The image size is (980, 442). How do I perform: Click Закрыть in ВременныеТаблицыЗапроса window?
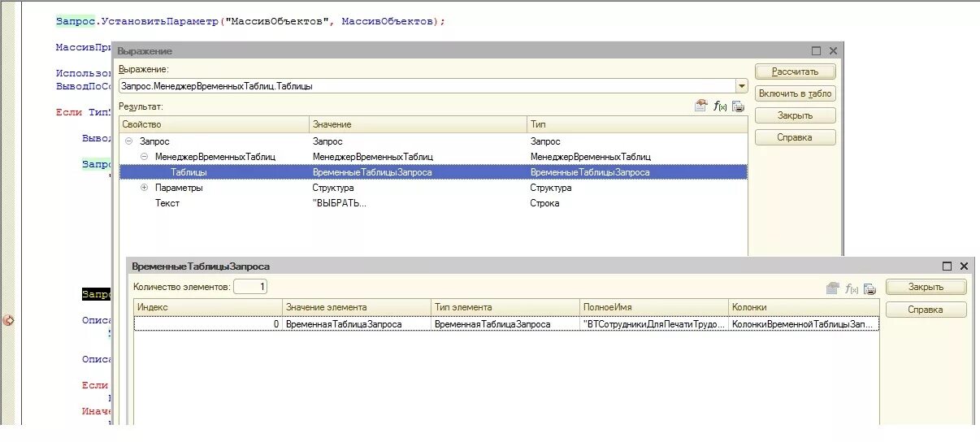point(926,287)
